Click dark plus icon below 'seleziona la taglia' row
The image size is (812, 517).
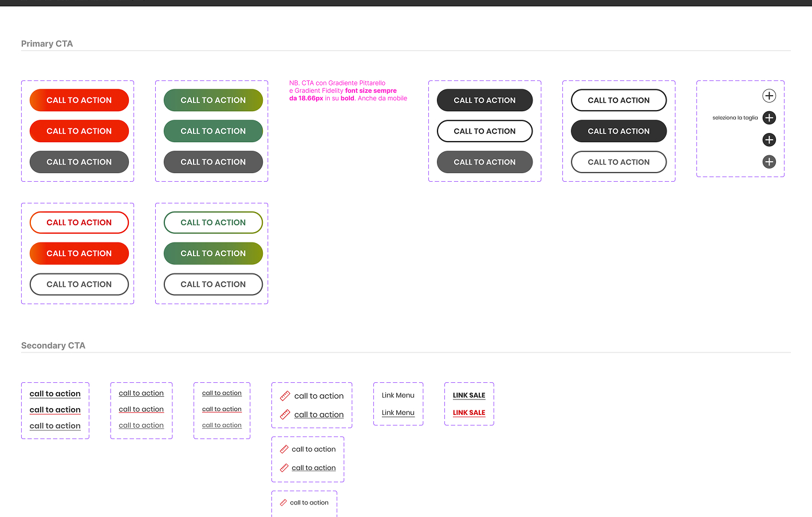(x=769, y=140)
